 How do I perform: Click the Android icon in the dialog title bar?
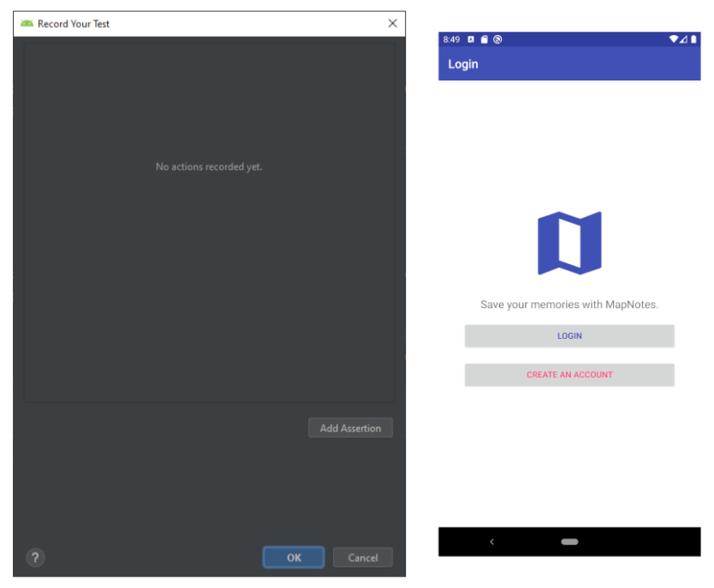27,23
